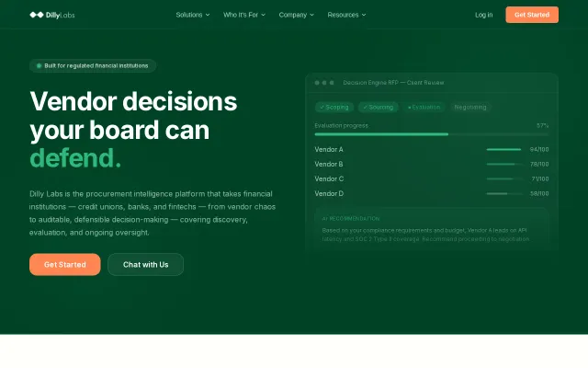Click the Log in link
Screen dimensions: 588x368
click(x=484, y=15)
